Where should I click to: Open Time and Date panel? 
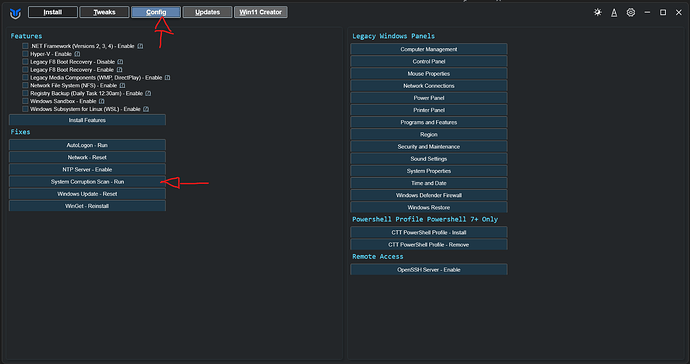429,183
